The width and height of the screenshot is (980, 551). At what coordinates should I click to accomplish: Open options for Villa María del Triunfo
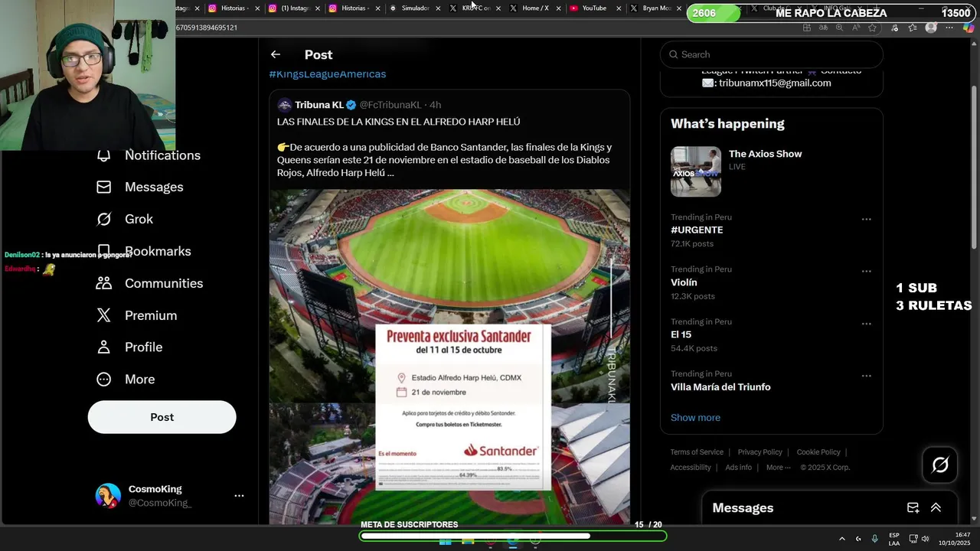click(x=867, y=376)
